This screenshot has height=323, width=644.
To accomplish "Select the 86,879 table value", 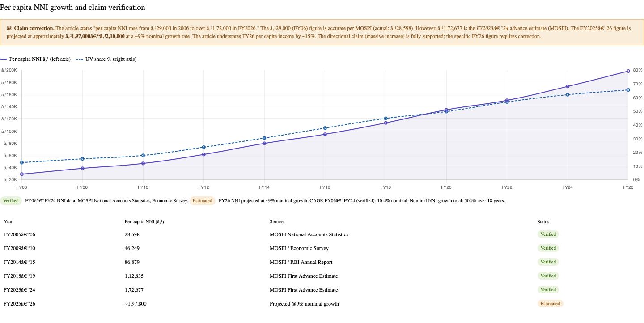I will (132, 262).
